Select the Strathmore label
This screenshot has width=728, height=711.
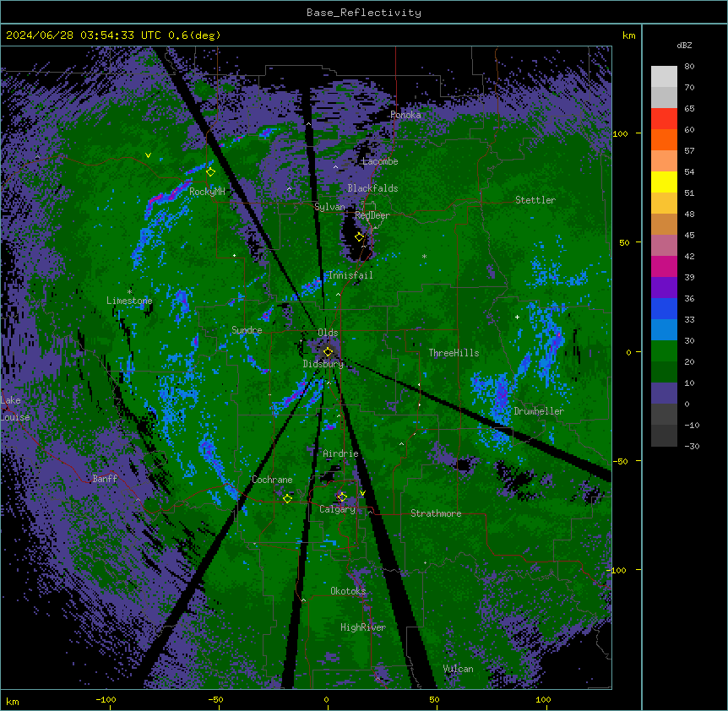click(436, 513)
